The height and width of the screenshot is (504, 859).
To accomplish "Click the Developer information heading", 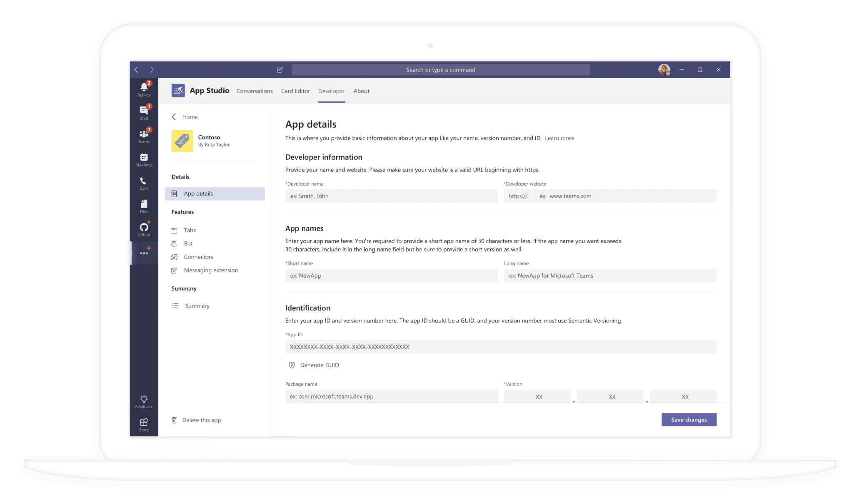I will [324, 157].
